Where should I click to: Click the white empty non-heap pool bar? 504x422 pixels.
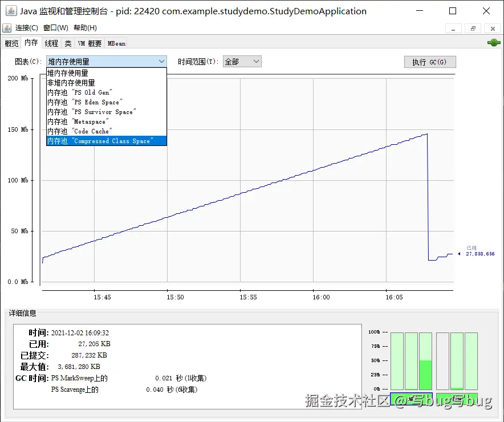click(442, 361)
